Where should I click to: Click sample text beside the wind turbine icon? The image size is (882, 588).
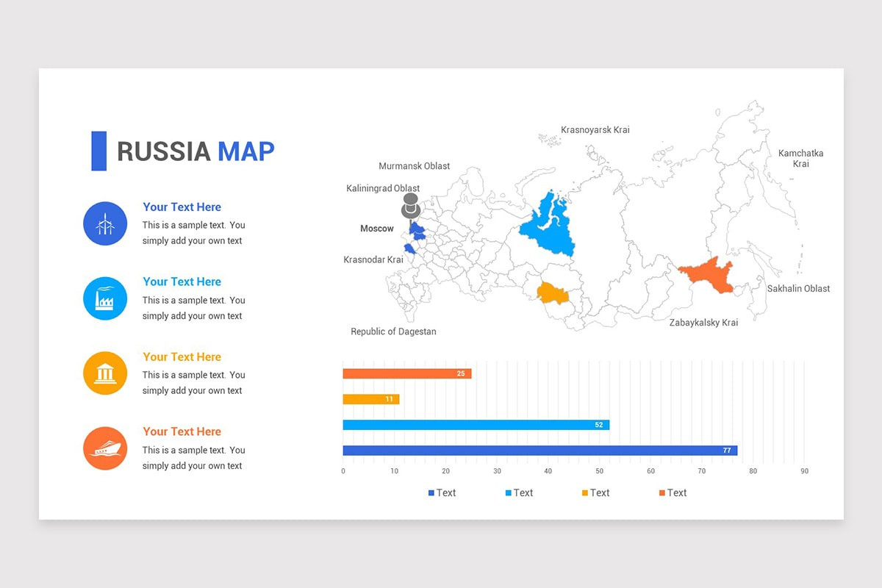[193, 233]
